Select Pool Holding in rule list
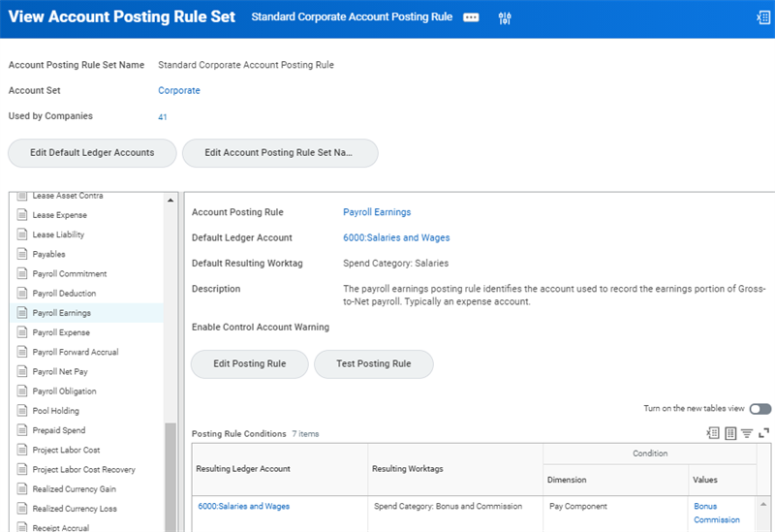The image size is (775, 532). 56,410
